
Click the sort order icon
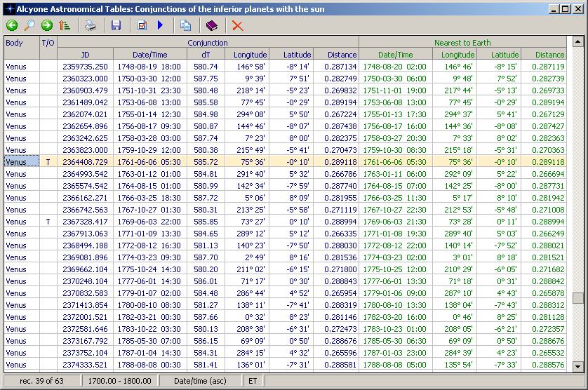coord(65,25)
